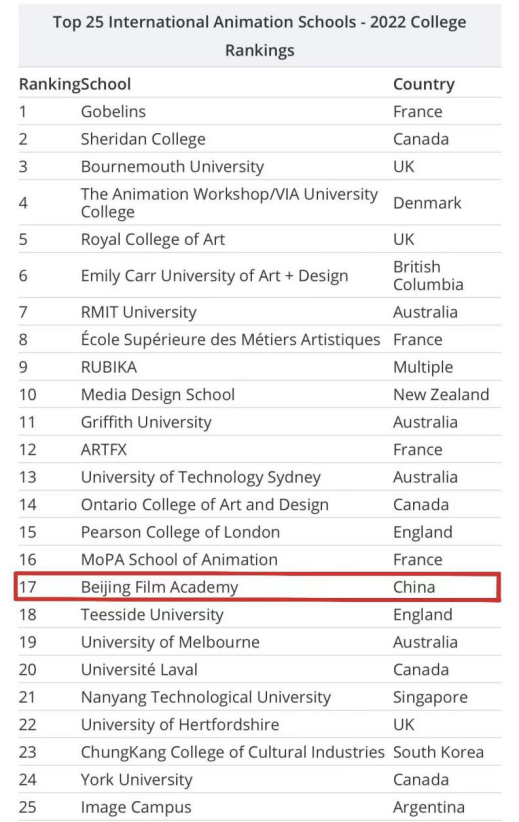Click ChungKang College of Cultural Industries
This screenshot has height=822, width=519.
point(232,752)
